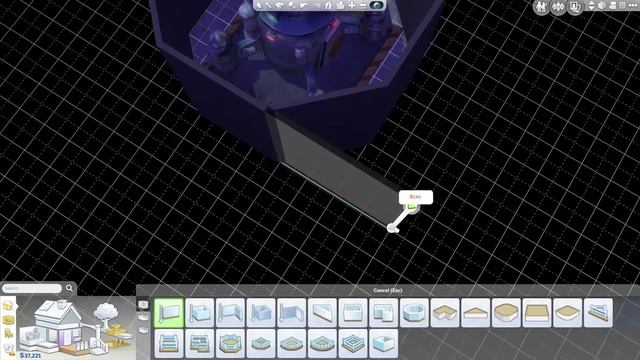Image resolution: width=640 pixels, height=360 pixels.
Task: Open the styled rooms sidebar category
Action: (8, 334)
